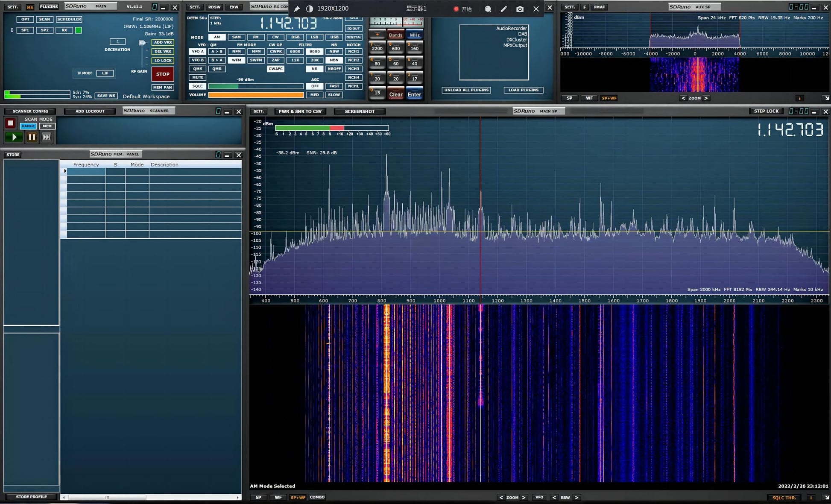The width and height of the screenshot is (831, 504).
Task: Click the pencil annotate icon in overlay bar
Action: (x=504, y=9)
